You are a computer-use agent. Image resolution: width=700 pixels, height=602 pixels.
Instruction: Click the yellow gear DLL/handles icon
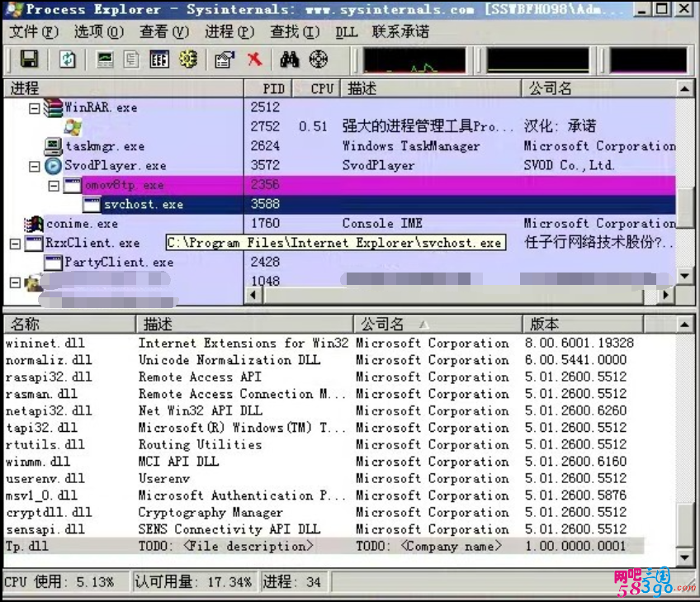pos(188,59)
